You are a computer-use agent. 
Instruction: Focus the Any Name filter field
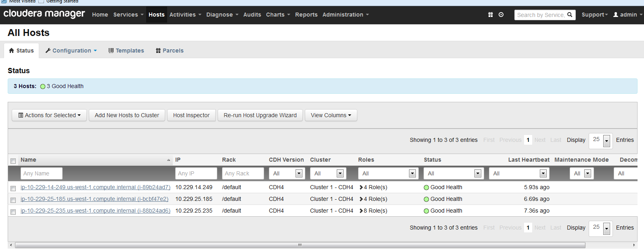pos(42,173)
